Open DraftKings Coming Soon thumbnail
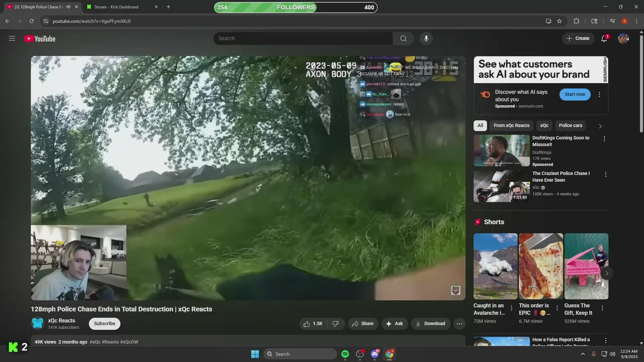 click(502, 150)
